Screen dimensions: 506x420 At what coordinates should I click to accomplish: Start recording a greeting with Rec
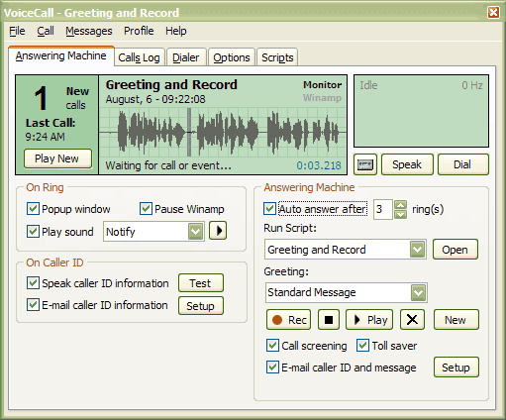[x=288, y=320]
